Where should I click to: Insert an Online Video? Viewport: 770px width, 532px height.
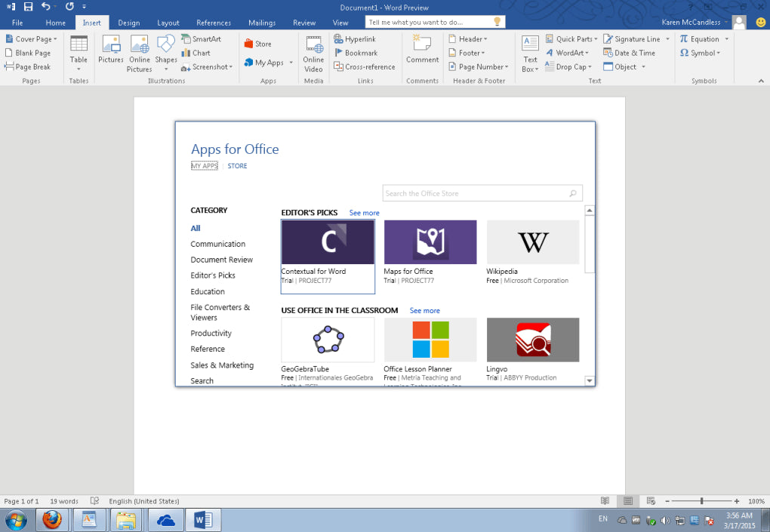[313, 53]
